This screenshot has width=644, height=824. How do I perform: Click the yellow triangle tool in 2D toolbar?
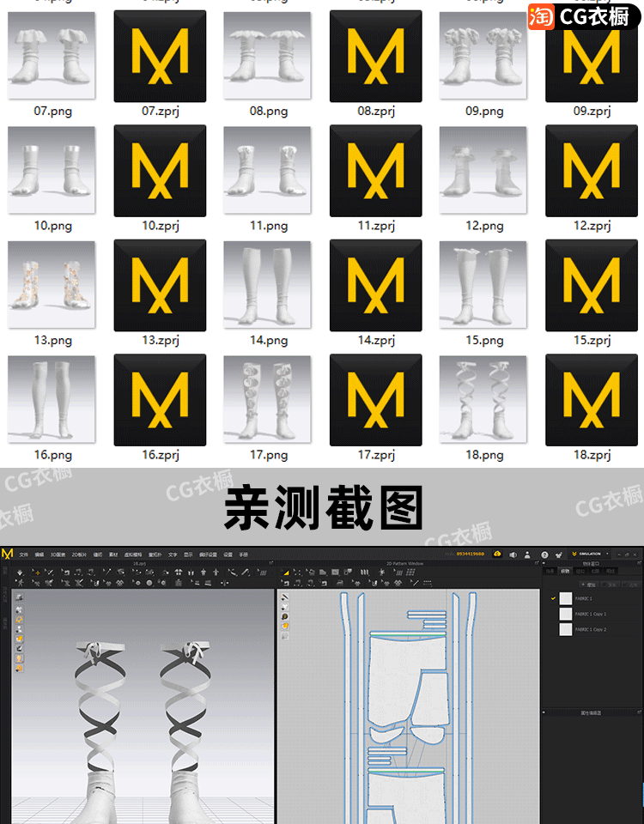[x=285, y=573]
